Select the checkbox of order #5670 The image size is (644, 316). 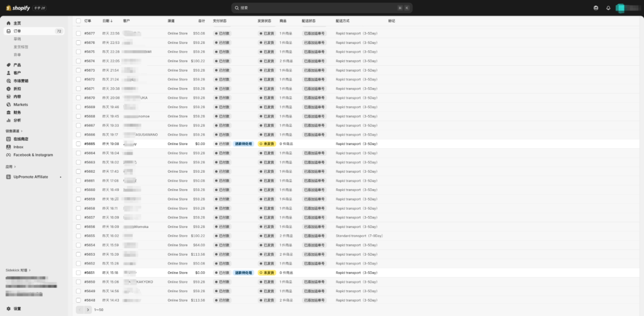click(79, 97)
